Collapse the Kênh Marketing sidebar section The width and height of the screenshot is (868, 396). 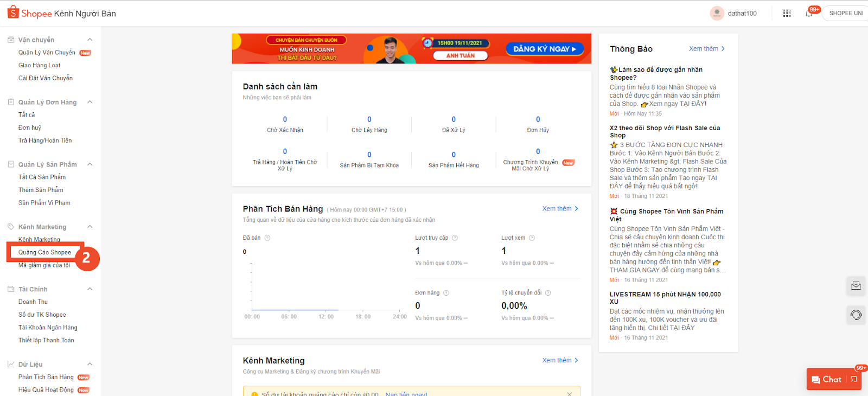click(90, 227)
